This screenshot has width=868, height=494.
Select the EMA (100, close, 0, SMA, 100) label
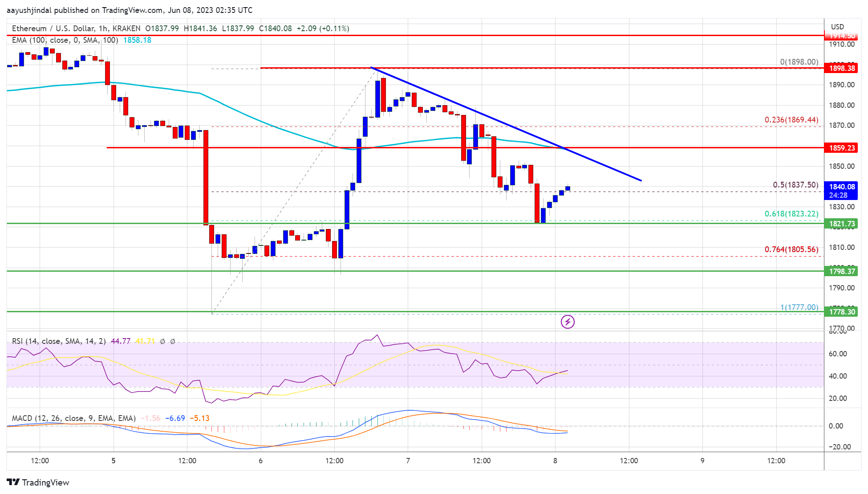click(x=65, y=40)
